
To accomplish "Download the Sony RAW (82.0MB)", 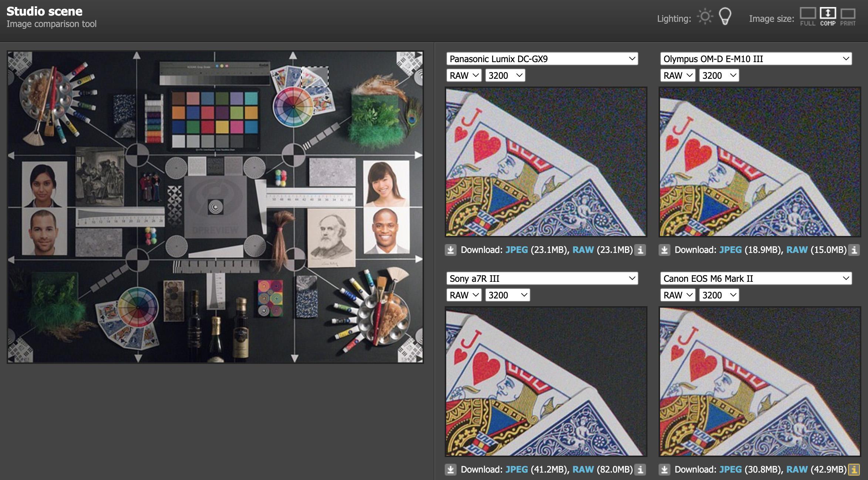I will click(x=583, y=470).
